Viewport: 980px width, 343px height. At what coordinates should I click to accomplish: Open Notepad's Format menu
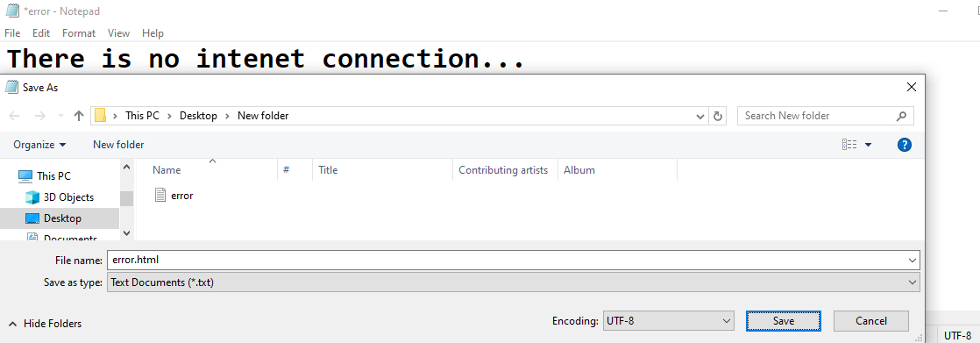(79, 33)
